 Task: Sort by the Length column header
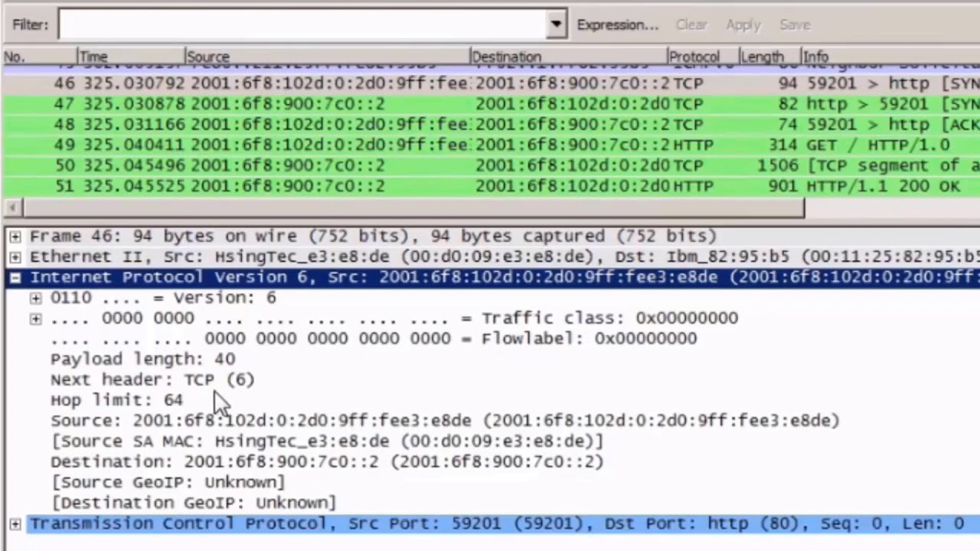point(769,57)
